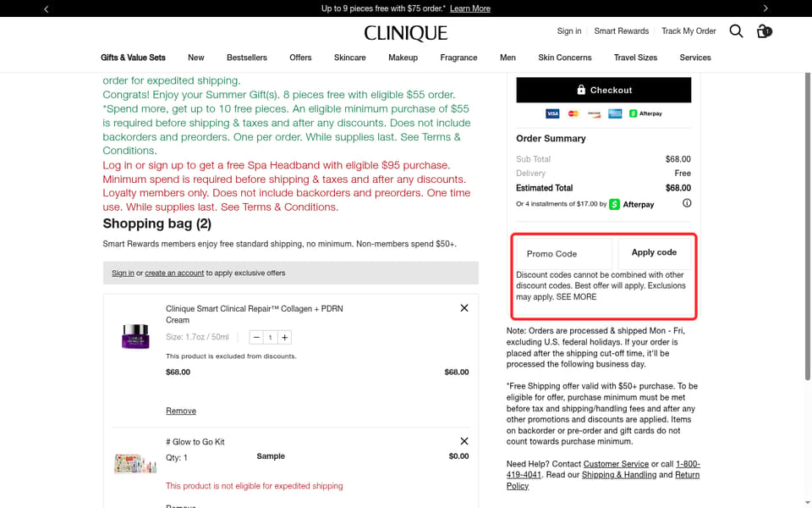The height and width of the screenshot is (508, 812).
Task: Click the Visa payment icon
Action: tap(552, 113)
